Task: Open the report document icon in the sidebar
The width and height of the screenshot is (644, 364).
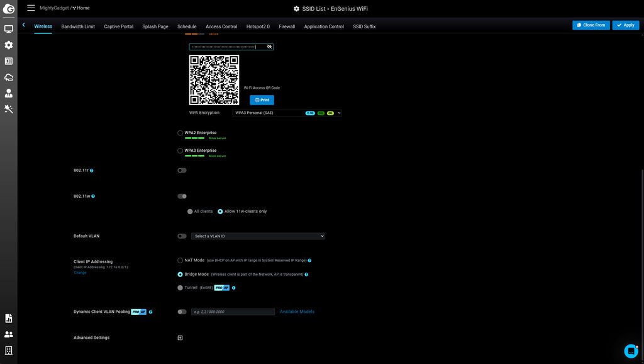Action: pyautogui.click(x=9, y=319)
